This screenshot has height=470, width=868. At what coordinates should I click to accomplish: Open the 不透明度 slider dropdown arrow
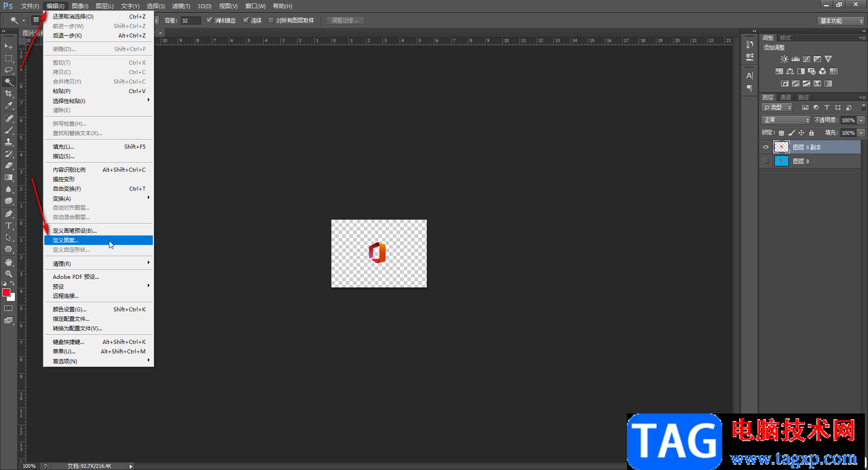pyautogui.click(x=861, y=120)
